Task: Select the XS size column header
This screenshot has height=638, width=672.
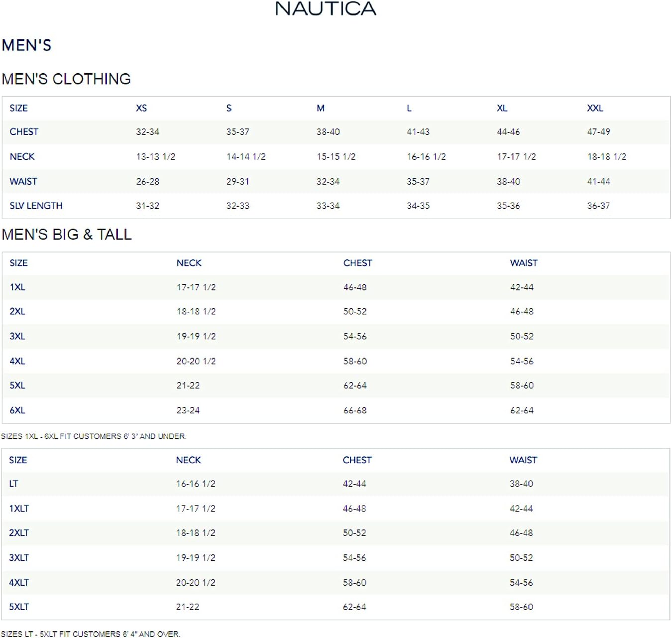Action: coord(141,108)
